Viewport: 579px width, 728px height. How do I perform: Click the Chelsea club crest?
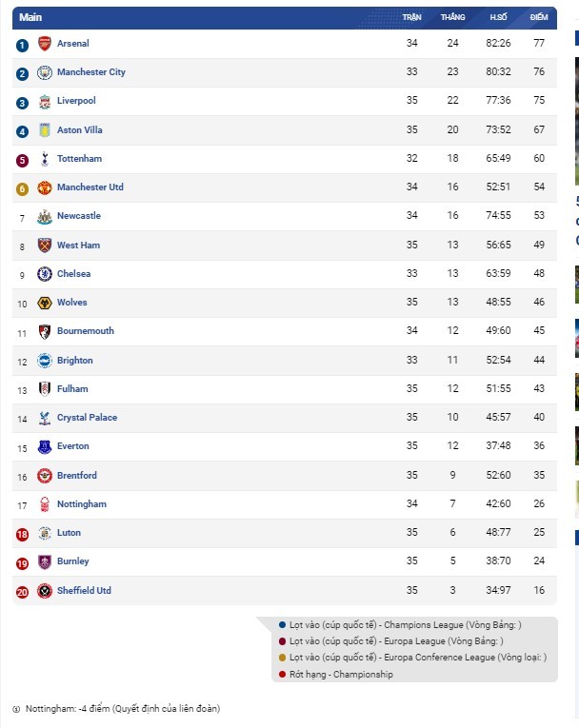coord(45,274)
